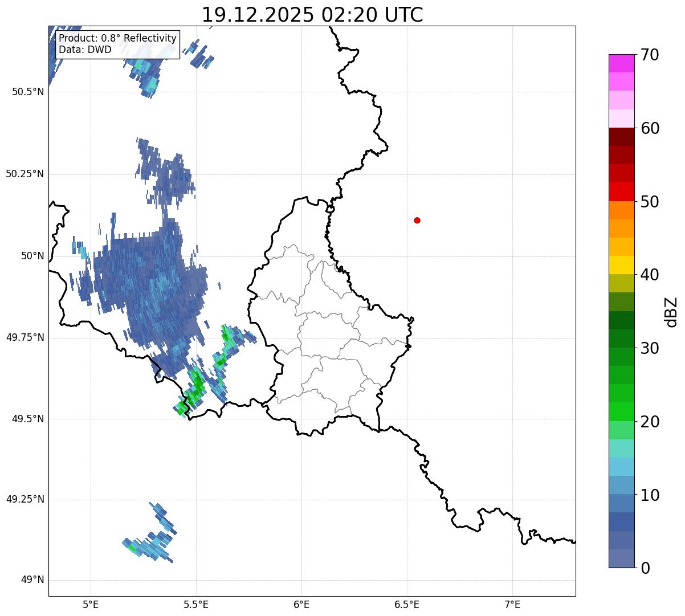
Task: Pick the magenta top colorbar segment
Action: (621, 63)
